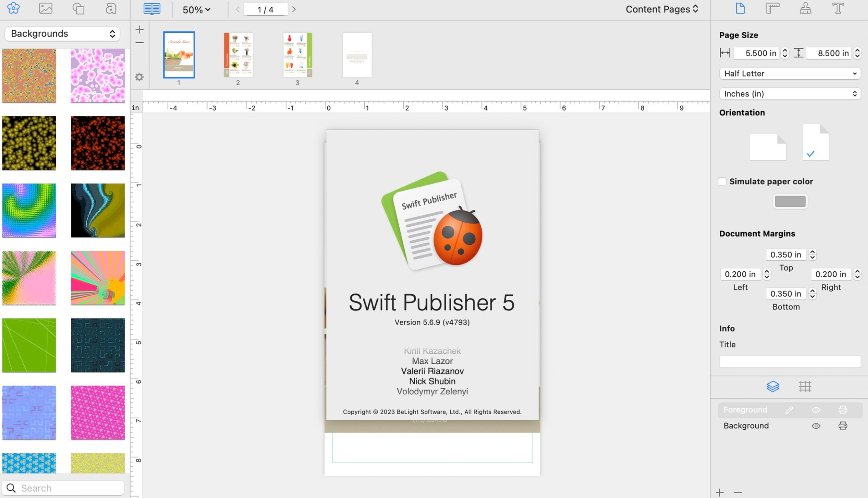Viewport: 868px width, 498px height.
Task: Open the clipart library tab
Action: pos(13,8)
